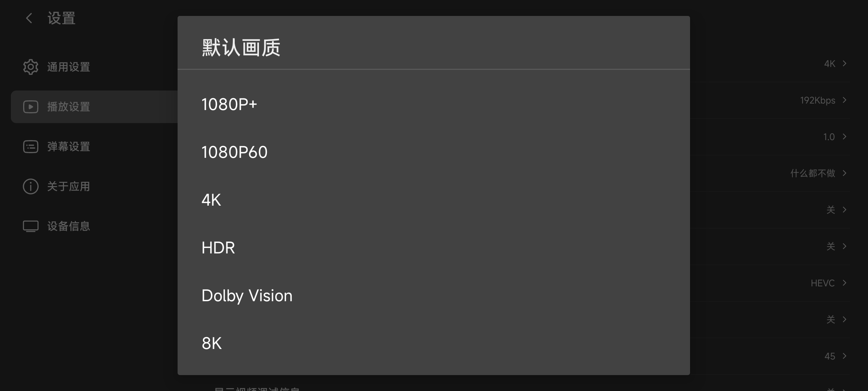Image resolution: width=868 pixels, height=391 pixels.
Task: Pick 8K from the quality list
Action: tap(212, 344)
